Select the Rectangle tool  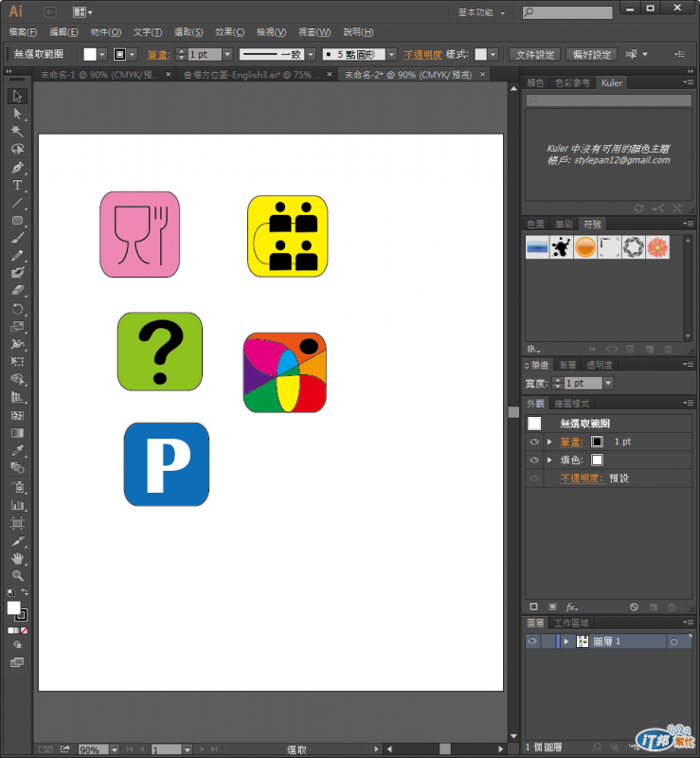17,221
